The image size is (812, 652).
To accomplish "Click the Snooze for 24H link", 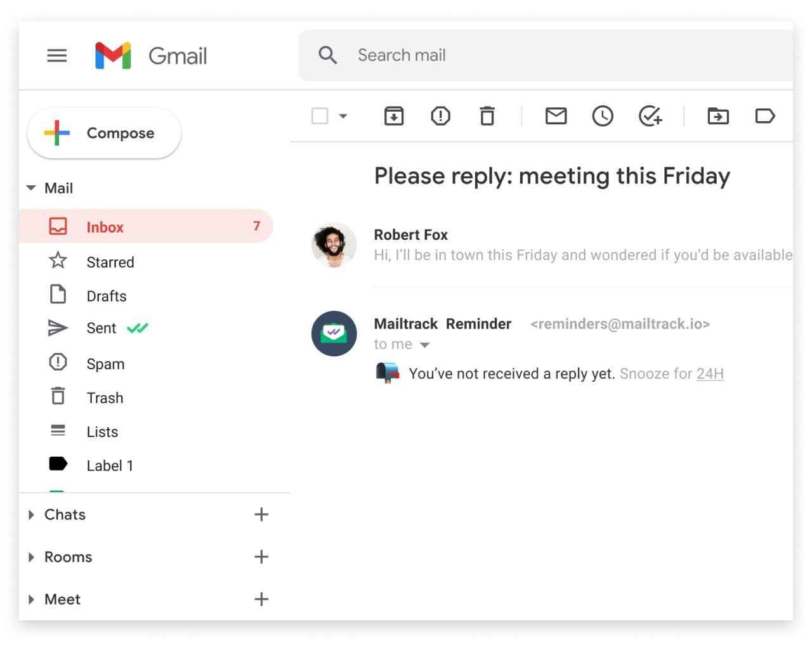I will [x=710, y=374].
